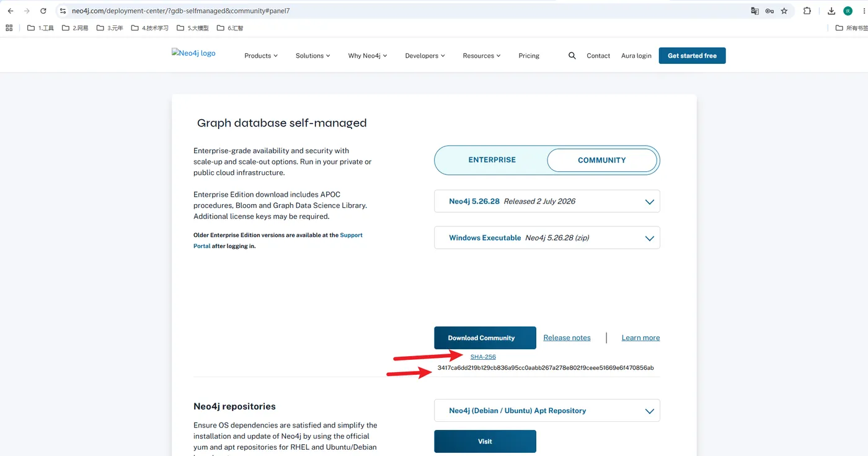Click the Neo4j logo
Image resolution: width=868 pixels, height=456 pixels.
coord(193,53)
